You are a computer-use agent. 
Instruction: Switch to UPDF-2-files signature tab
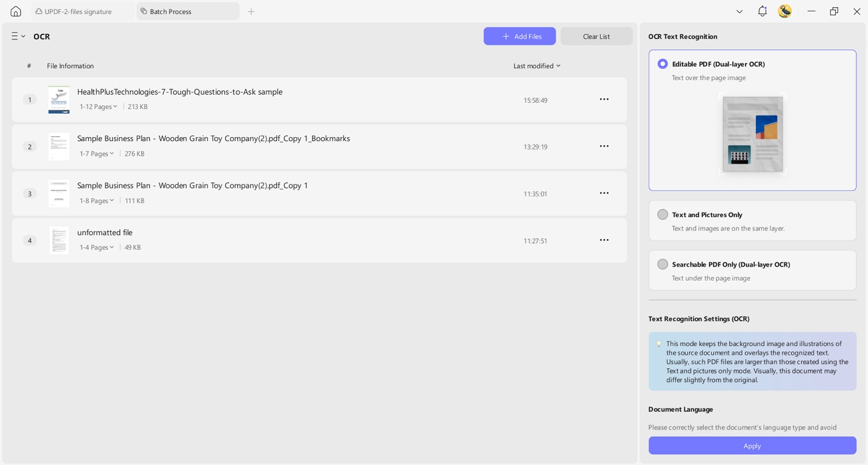[82, 11]
